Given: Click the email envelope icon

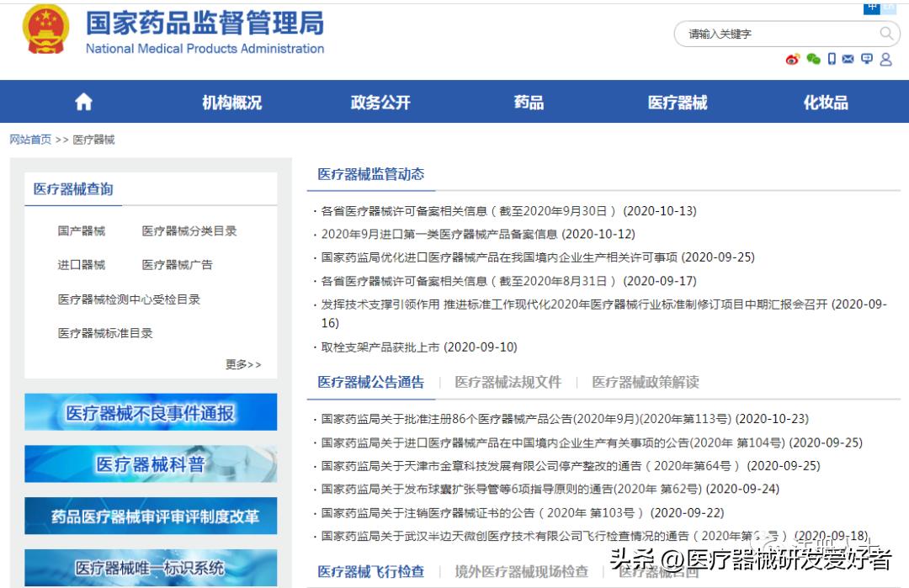Looking at the screenshot, I should (x=848, y=59).
